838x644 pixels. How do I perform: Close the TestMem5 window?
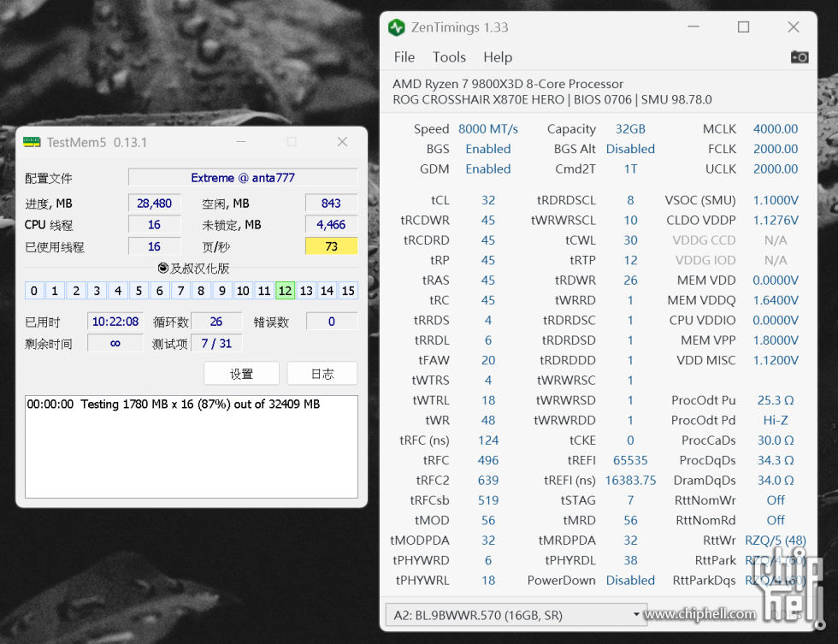click(342, 142)
